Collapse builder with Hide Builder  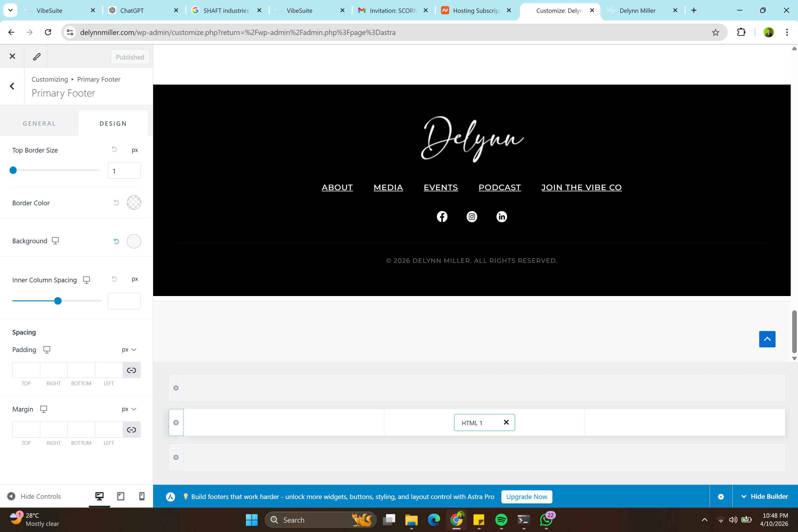pyautogui.click(x=765, y=496)
